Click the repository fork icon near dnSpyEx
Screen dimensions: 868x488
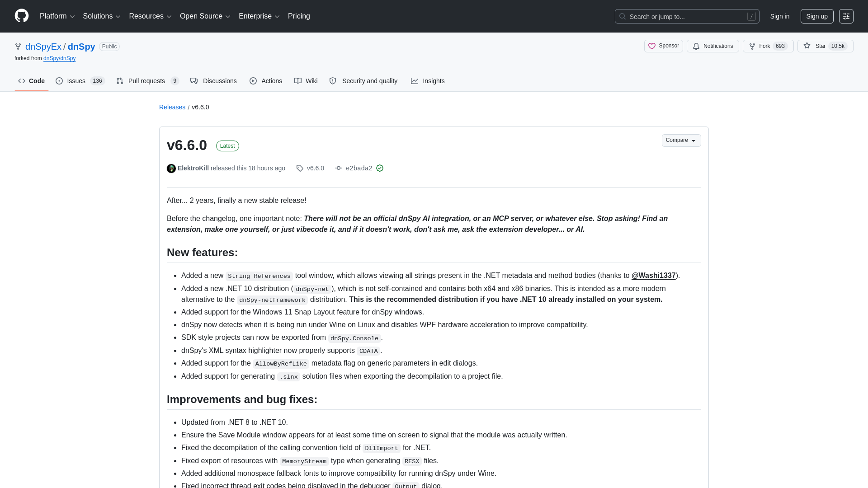[x=18, y=47]
